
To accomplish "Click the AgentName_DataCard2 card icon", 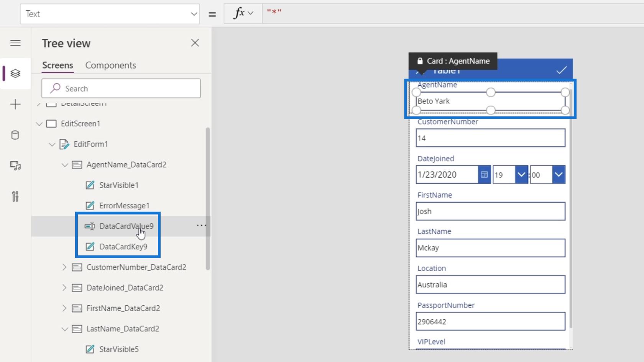I will 77,165.
